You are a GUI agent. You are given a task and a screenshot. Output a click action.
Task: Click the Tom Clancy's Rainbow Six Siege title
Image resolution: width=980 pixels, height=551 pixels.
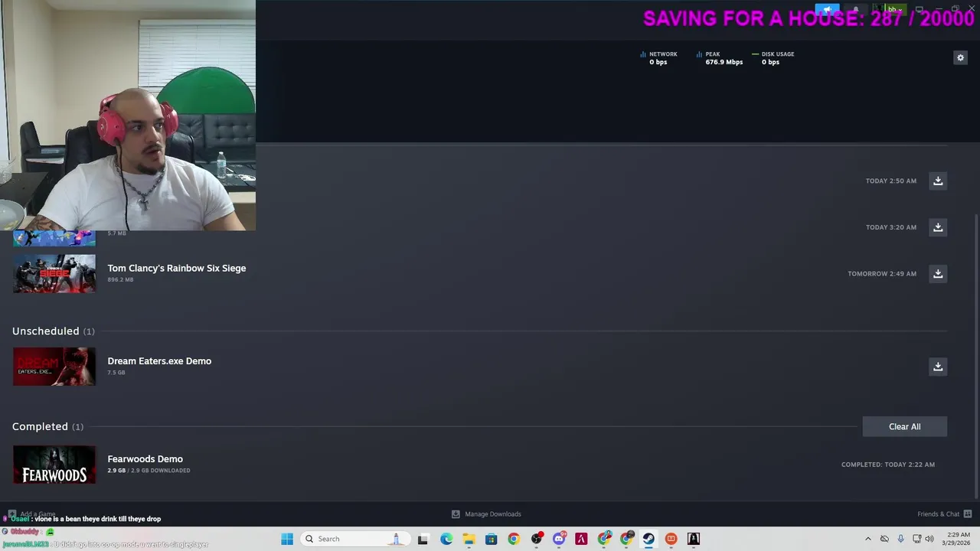[x=177, y=268]
